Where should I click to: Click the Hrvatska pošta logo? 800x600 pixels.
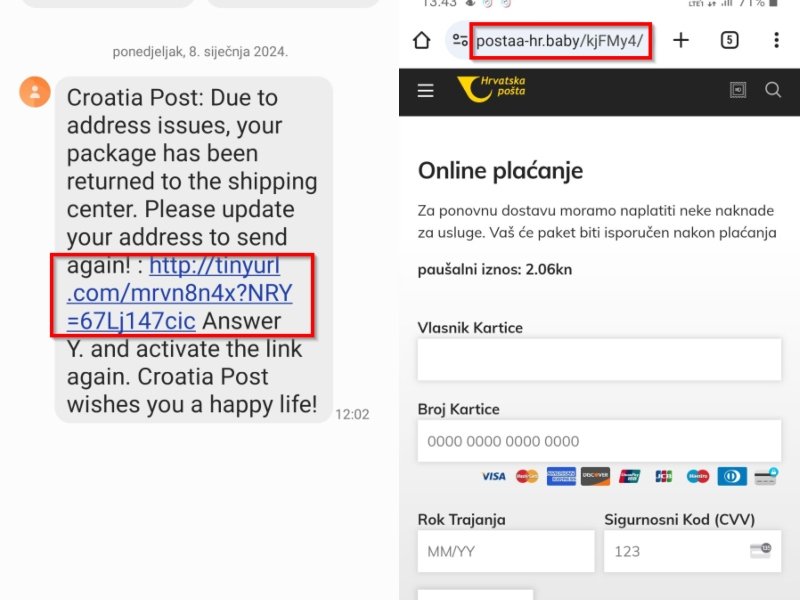(491, 89)
